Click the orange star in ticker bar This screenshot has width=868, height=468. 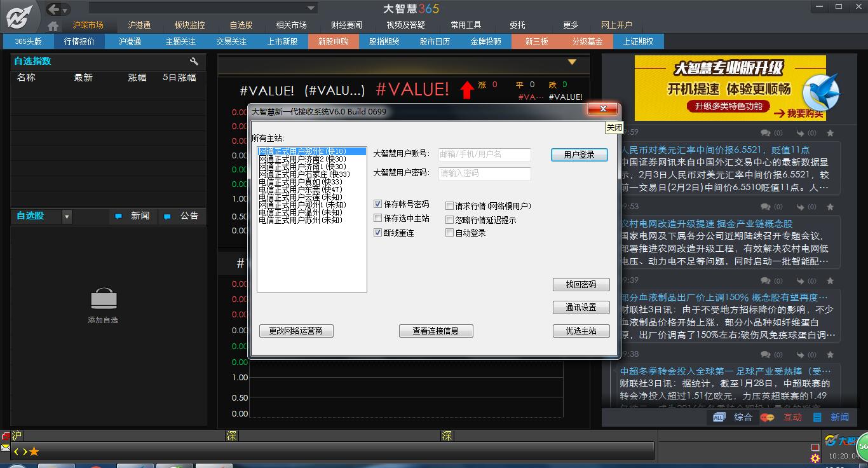pyautogui.click(x=34, y=451)
